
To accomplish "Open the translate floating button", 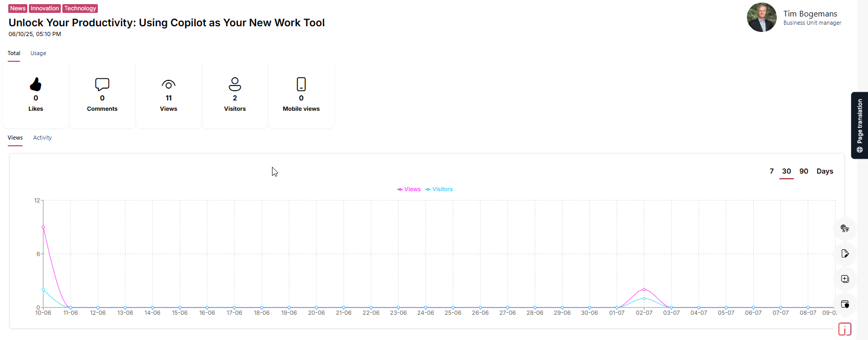I will pos(845,228).
